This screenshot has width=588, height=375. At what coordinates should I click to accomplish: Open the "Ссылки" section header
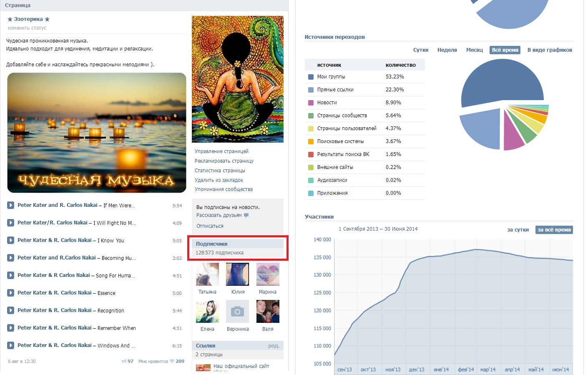click(x=238, y=346)
